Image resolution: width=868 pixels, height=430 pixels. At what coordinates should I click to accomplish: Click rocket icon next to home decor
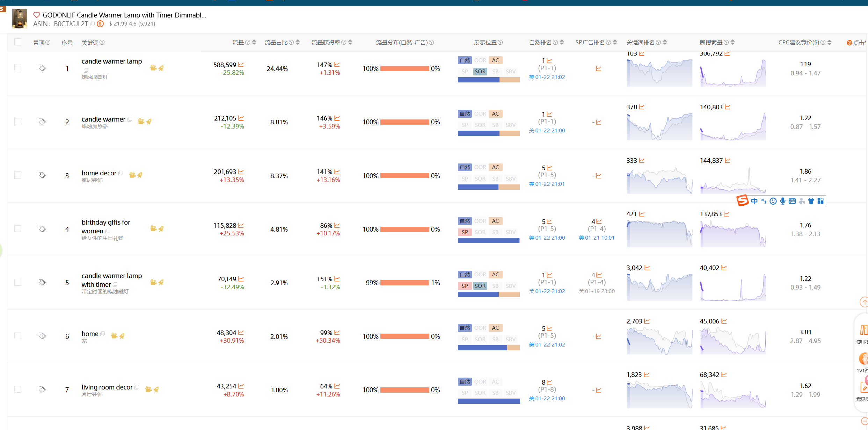tap(140, 175)
